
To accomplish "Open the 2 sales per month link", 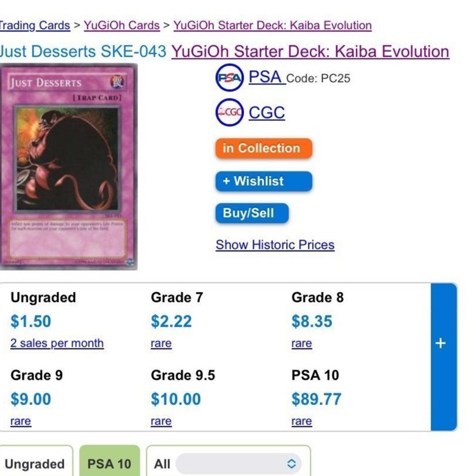I will [57, 343].
